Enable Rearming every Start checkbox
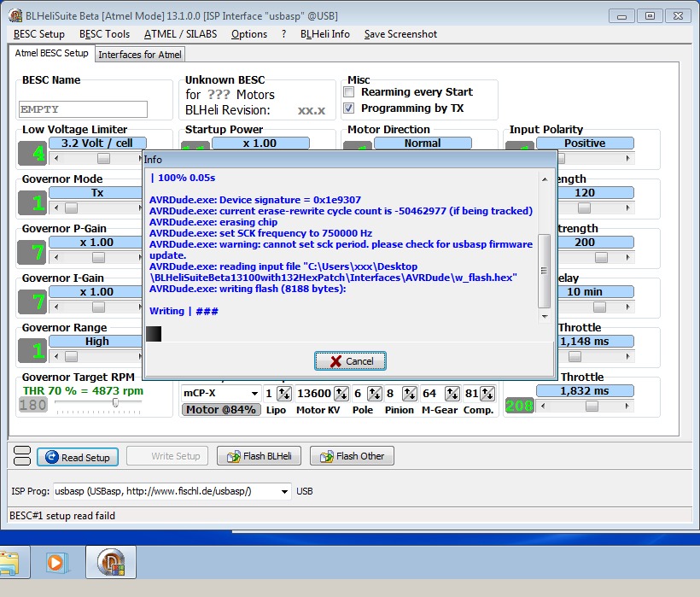Image resolution: width=700 pixels, height=597 pixels. pos(349,92)
